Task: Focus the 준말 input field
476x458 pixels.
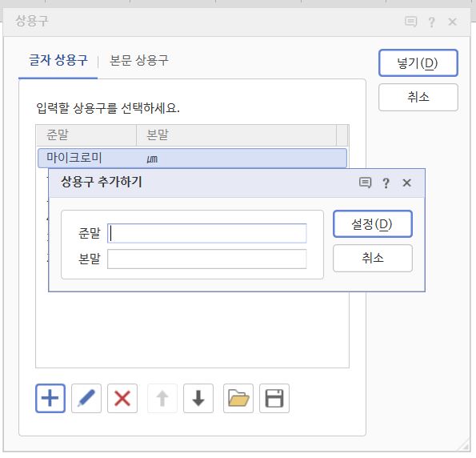Action: (207, 234)
